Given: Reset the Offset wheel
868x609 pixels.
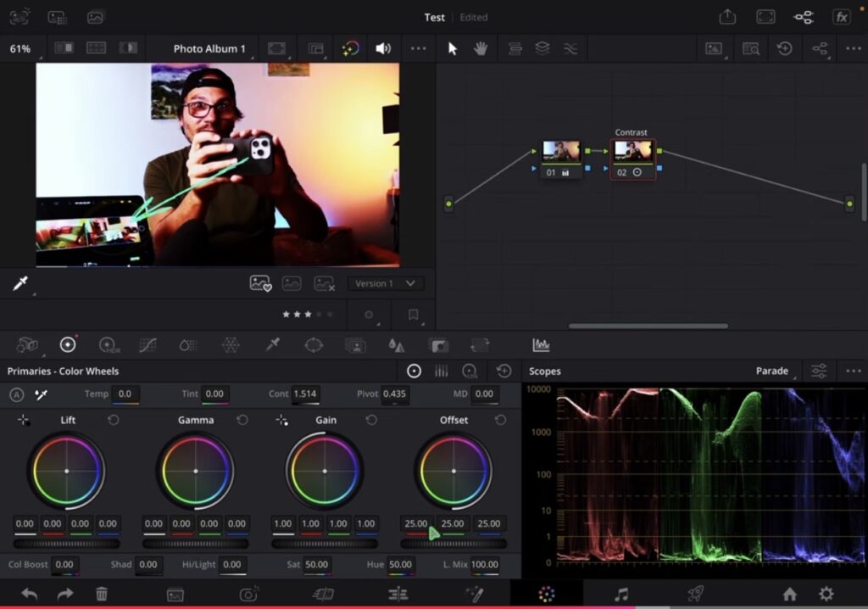Looking at the screenshot, I should (500, 420).
